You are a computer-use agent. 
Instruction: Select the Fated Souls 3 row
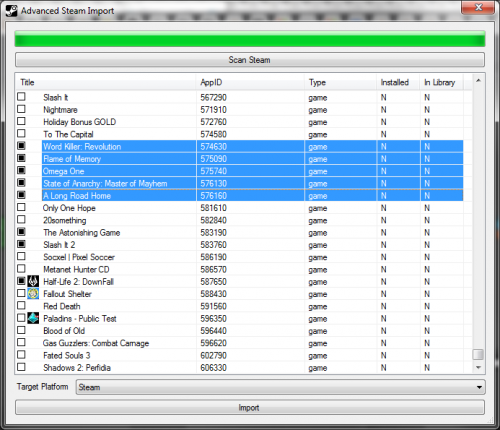point(240,356)
